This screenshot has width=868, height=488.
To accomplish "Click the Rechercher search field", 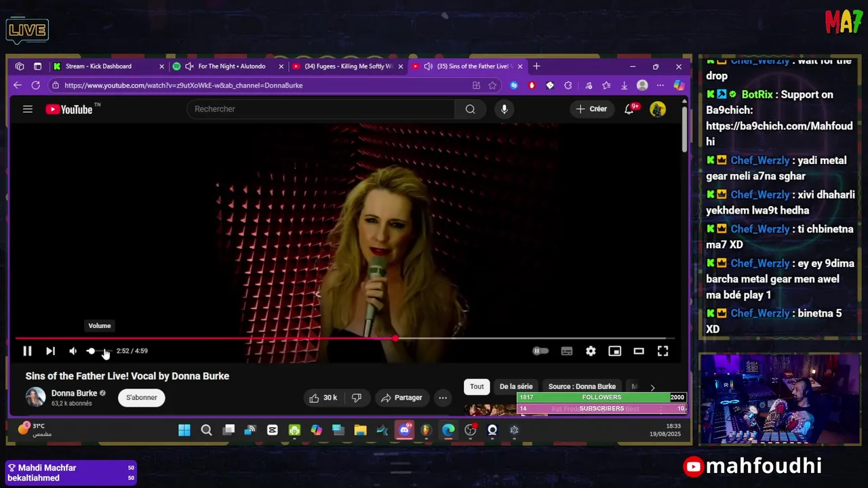I will [x=321, y=109].
